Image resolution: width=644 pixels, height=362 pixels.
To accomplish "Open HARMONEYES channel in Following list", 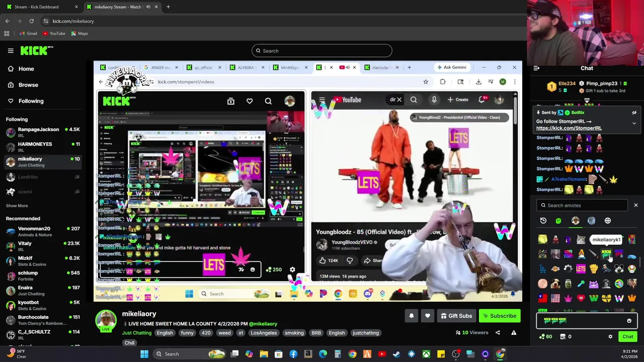I will point(43,147).
